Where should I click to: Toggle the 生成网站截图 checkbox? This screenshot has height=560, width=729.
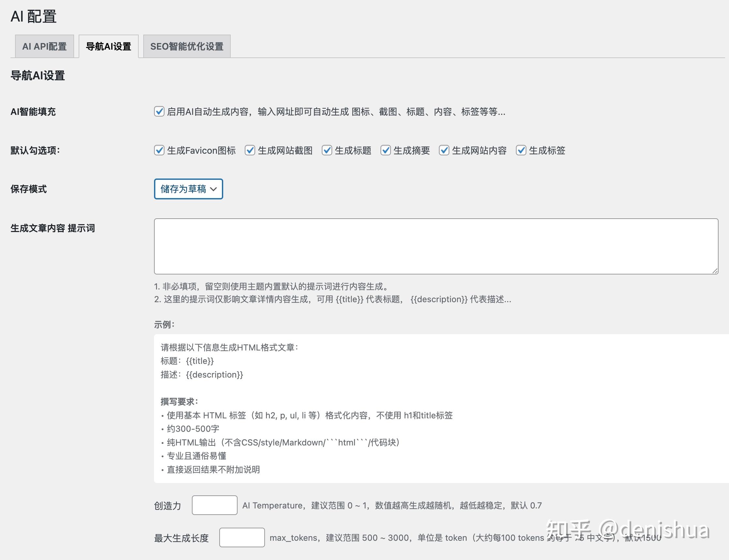tap(250, 151)
